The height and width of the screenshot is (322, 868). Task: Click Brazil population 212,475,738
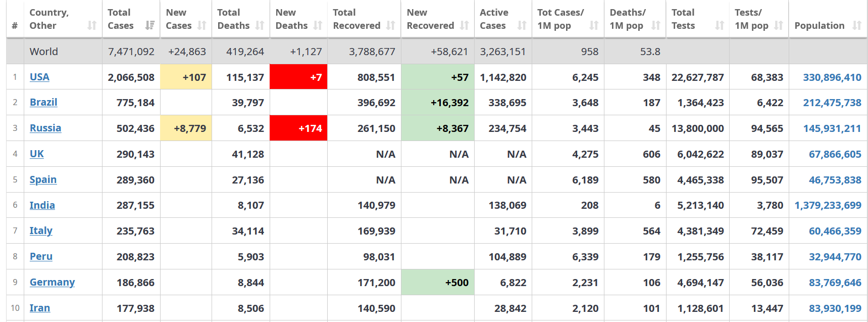point(832,103)
